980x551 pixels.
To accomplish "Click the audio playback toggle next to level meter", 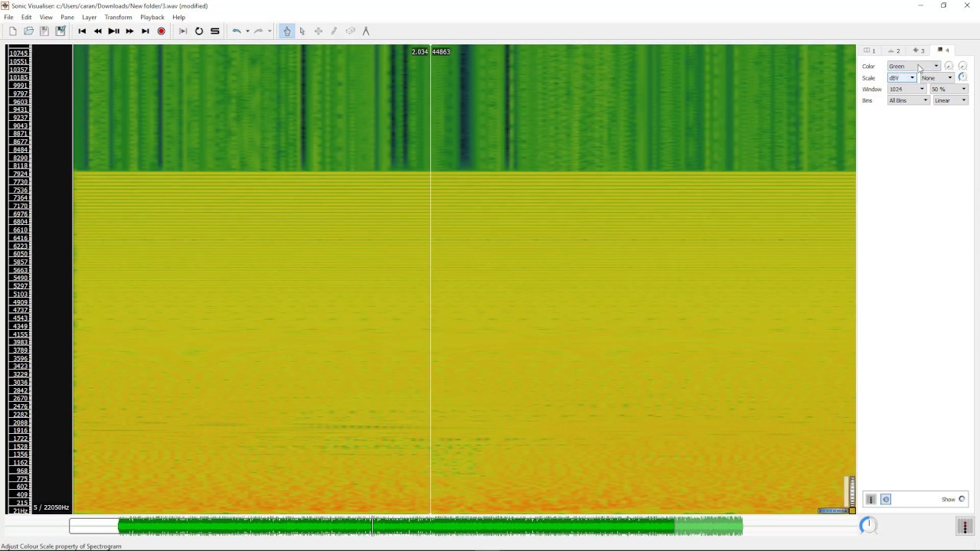I will click(x=886, y=500).
